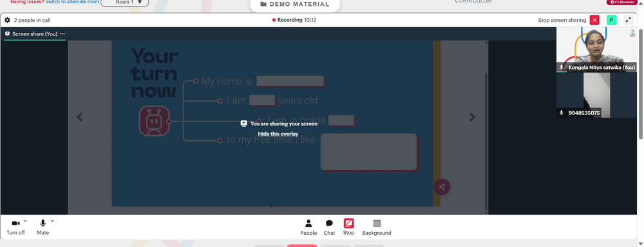Click mic icon on 9948535075 tile
The height and width of the screenshot is (247, 644).
562,113
